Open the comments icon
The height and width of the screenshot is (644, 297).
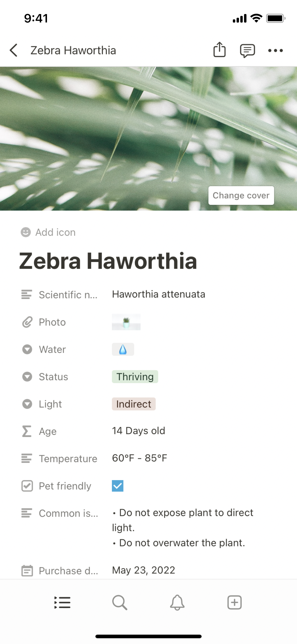point(247,50)
